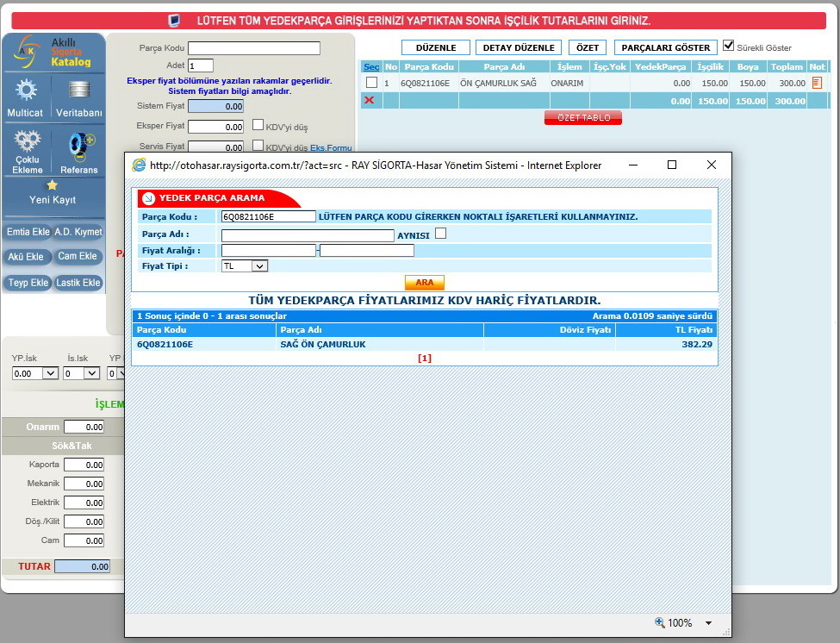Click the orange ARA search button
This screenshot has height=643, width=840.
pos(424,283)
